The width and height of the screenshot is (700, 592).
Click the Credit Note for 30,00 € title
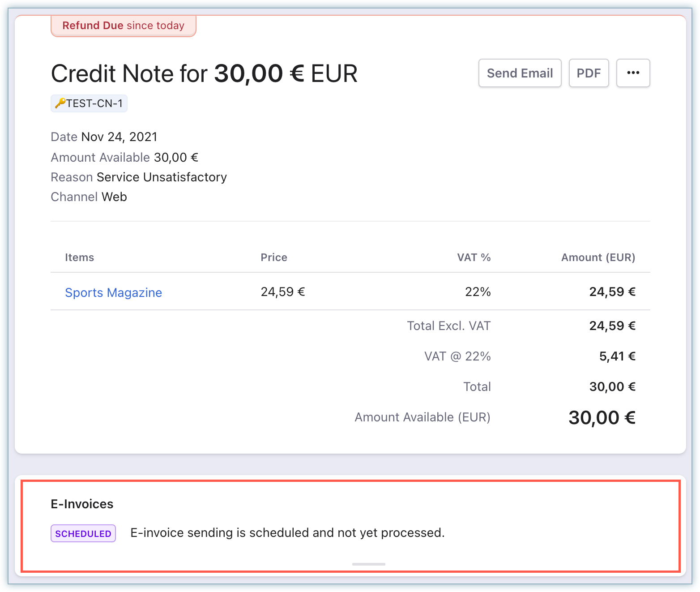coord(204,73)
